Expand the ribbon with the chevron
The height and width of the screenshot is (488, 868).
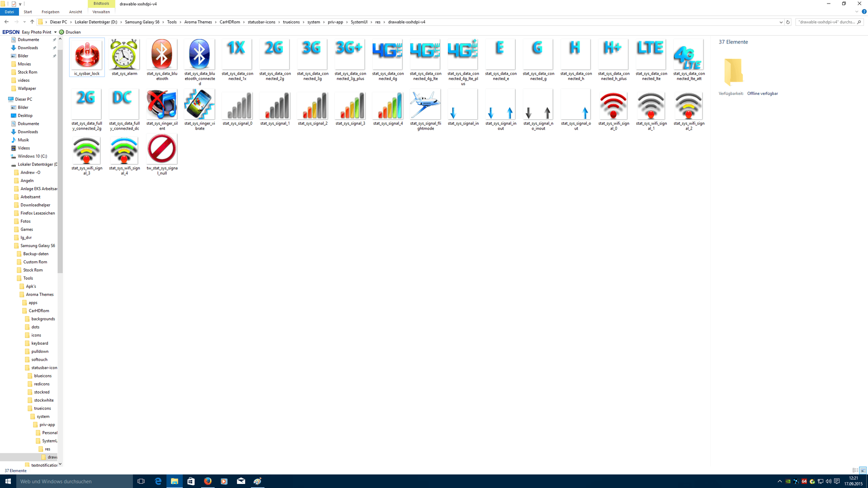856,12
